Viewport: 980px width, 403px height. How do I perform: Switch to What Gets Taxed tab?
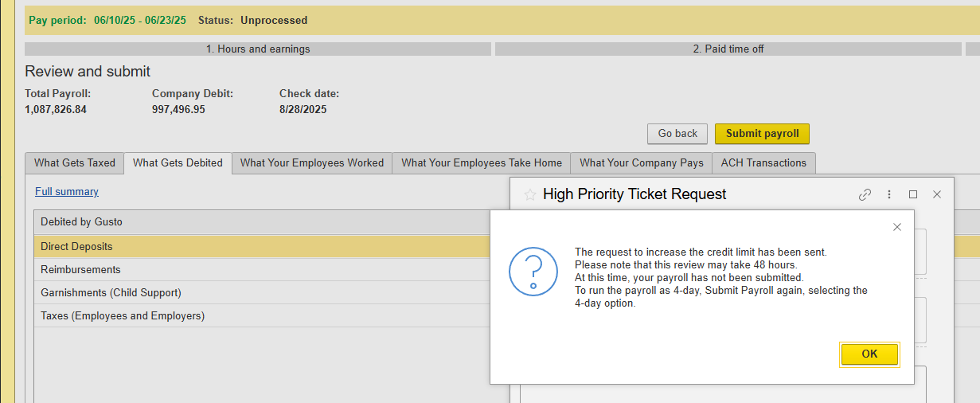click(x=75, y=163)
